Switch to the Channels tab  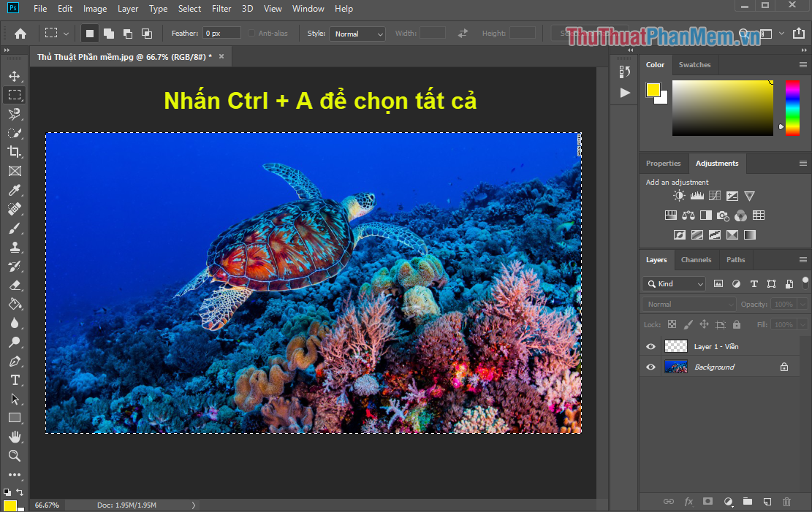tap(696, 259)
